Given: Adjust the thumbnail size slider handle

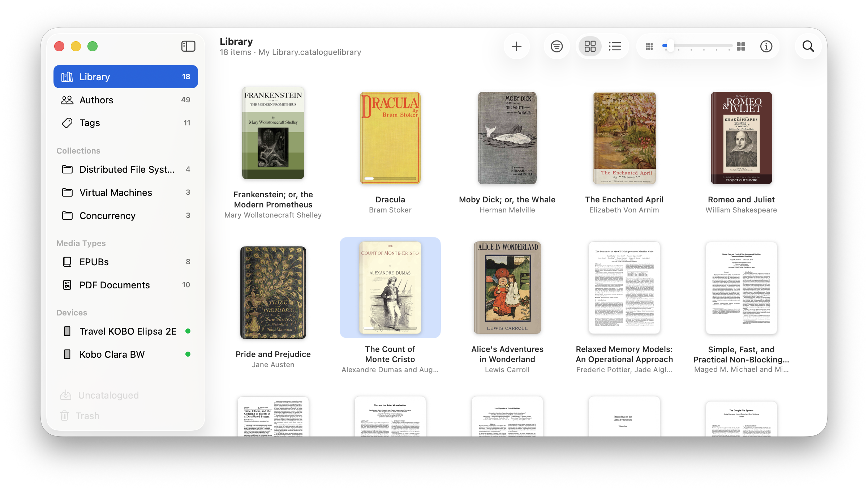Looking at the screenshot, I should (x=670, y=46).
